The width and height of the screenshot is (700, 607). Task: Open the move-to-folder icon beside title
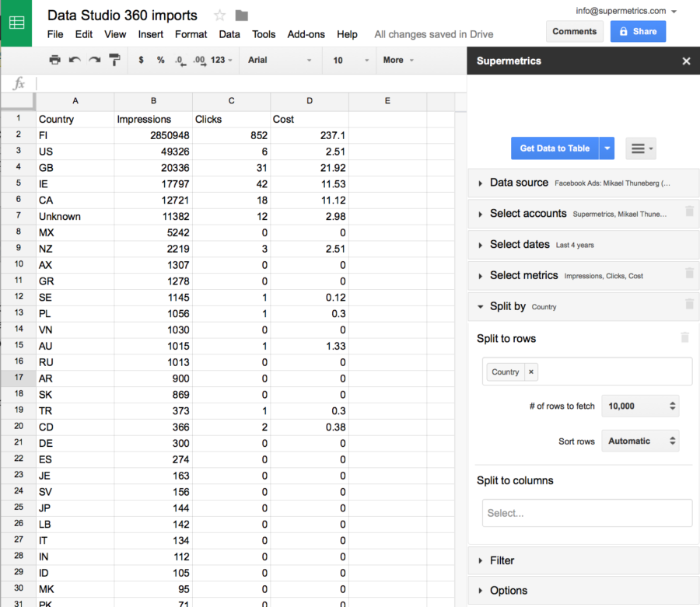click(242, 16)
